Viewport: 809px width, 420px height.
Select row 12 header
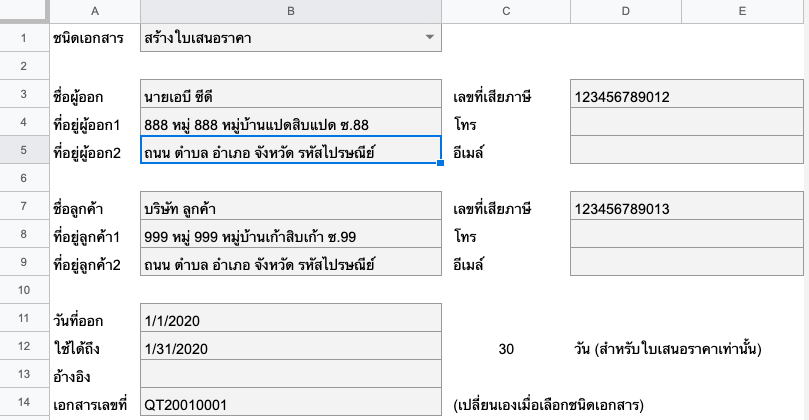(24, 346)
